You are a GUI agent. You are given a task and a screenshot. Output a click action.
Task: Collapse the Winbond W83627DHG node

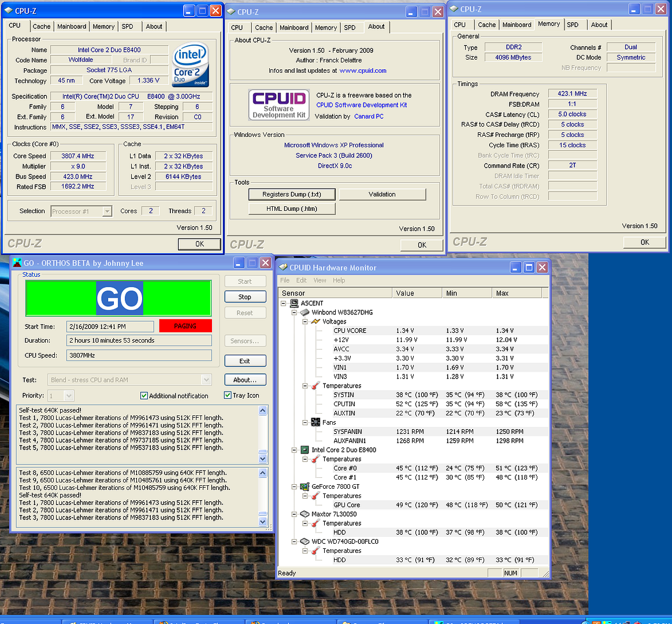pyautogui.click(x=294, y=313)
